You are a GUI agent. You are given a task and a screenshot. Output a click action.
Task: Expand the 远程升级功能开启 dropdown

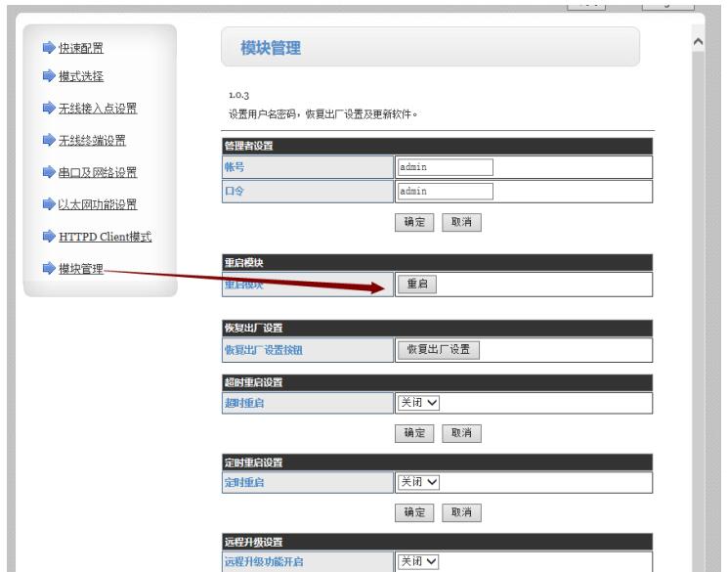[x=418, y=560]
